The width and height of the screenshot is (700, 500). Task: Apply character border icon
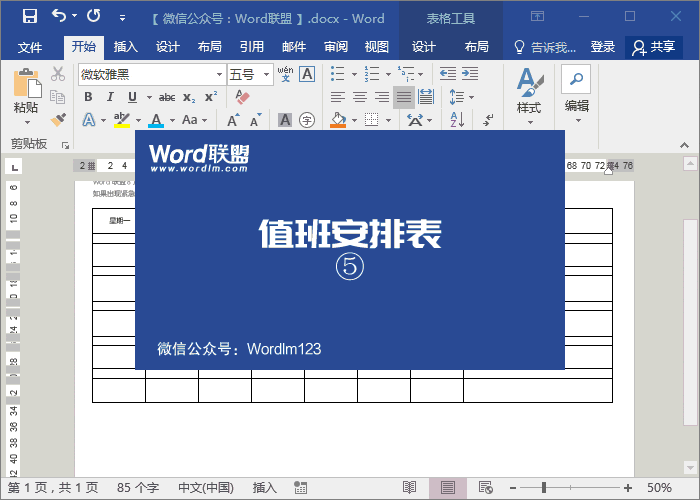click(x=308, y=74)
